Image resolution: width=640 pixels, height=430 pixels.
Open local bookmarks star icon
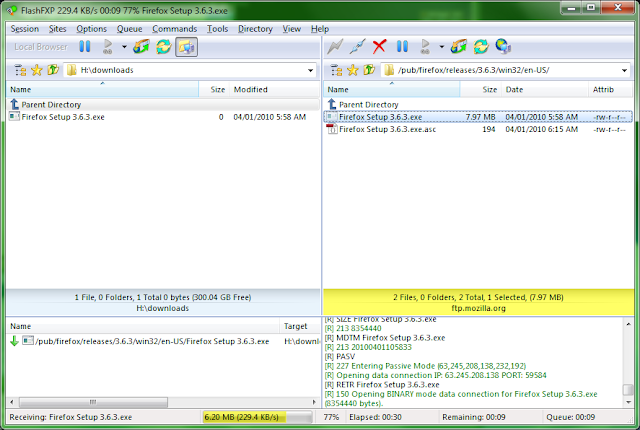click(37, 70)
